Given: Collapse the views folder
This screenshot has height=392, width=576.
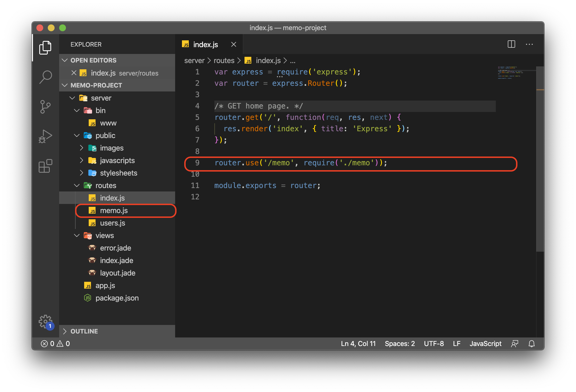Looking at the screenshot, I should click(104, 235).
